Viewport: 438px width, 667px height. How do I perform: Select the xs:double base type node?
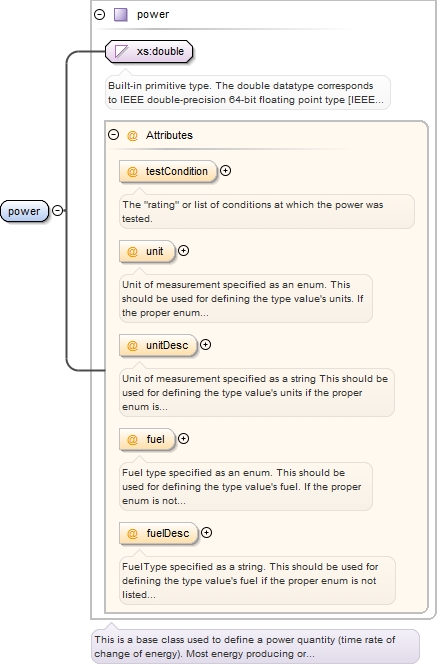point(149,51)
